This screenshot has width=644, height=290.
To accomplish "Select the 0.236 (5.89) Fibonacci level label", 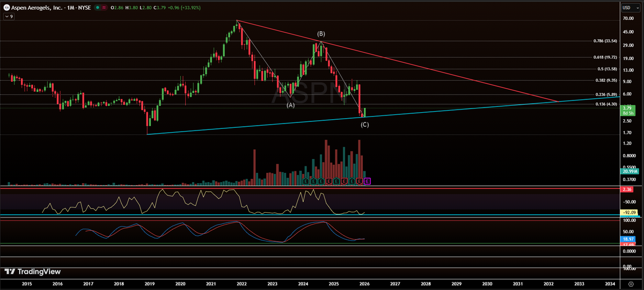I will (x=605, y=94).
